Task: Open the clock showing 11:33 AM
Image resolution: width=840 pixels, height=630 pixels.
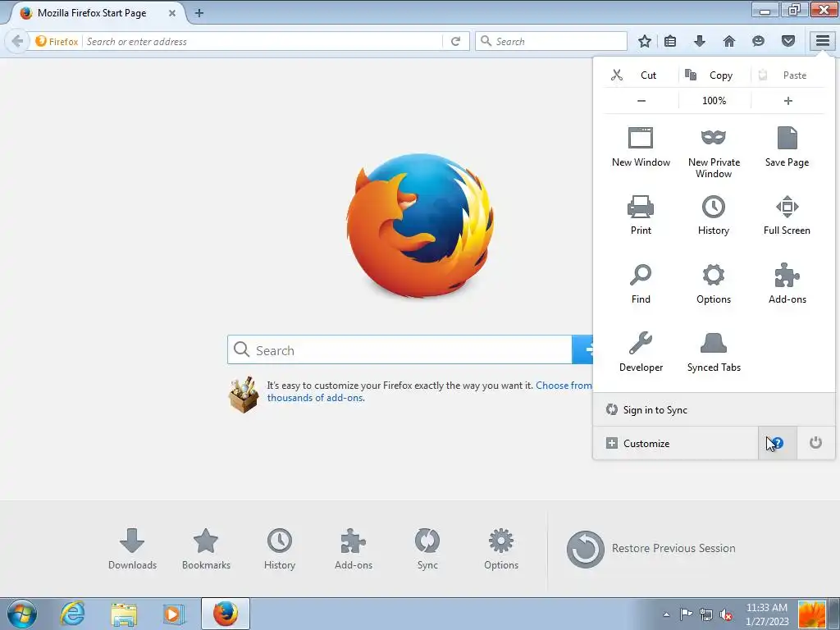Action: click(767, 614)
